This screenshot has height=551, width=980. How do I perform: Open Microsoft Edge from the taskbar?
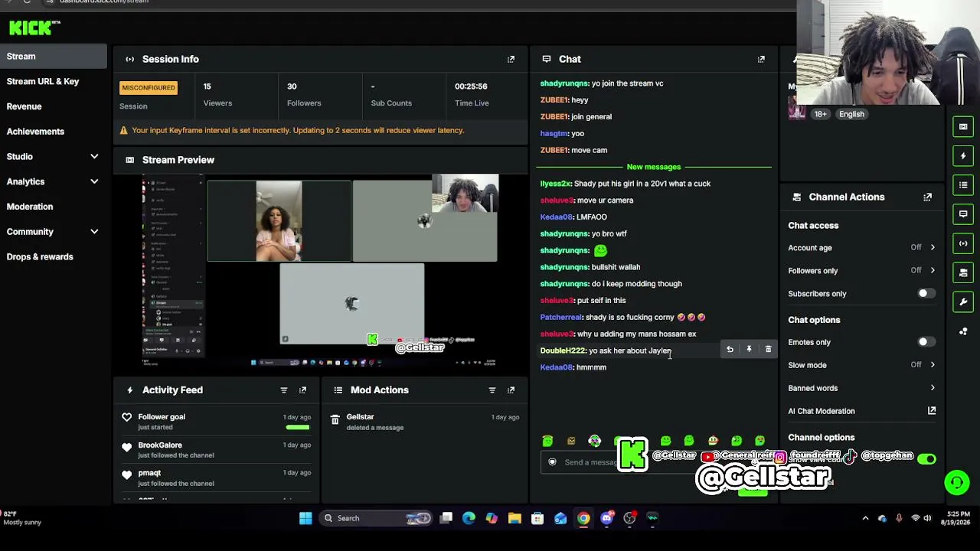point(469,518)
